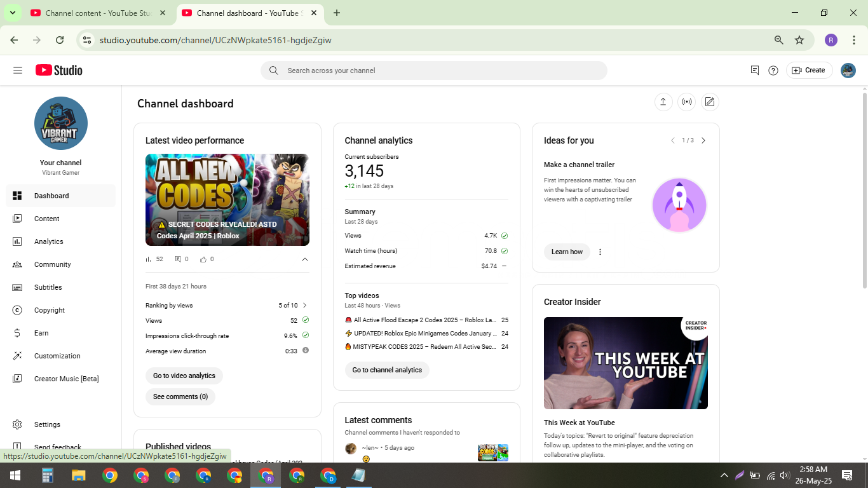Click the likes thumbs-up icon under thumbnail
868x488 pixels.
[203, 259]
